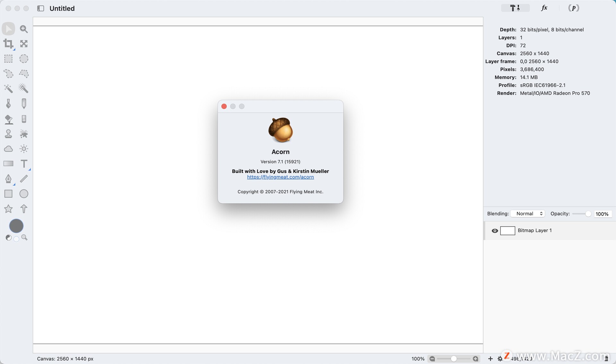The width and height of the screenshot is (616, 364).
Task: Select the Smudge splatter tool
Action: pos(24,134)
